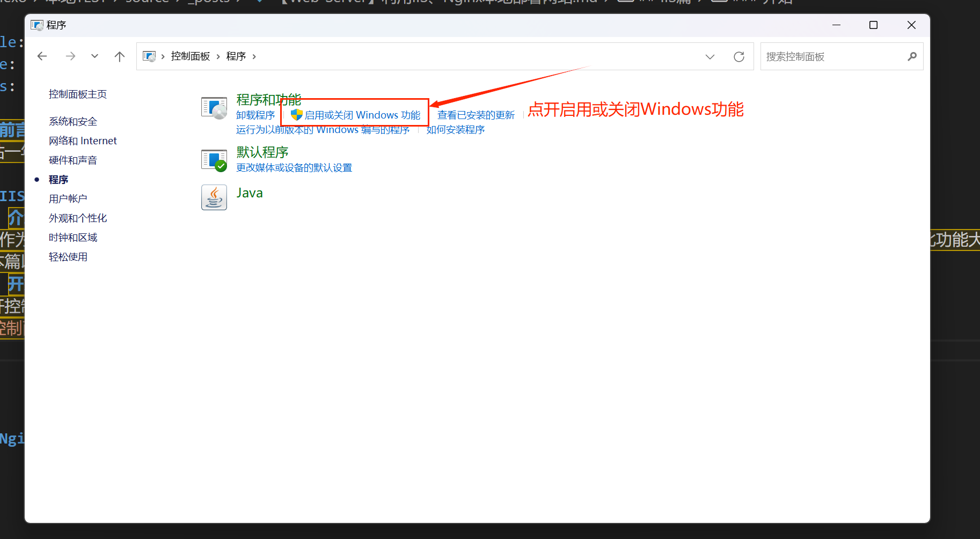Click the window icon in the title bar

point(36,25)
